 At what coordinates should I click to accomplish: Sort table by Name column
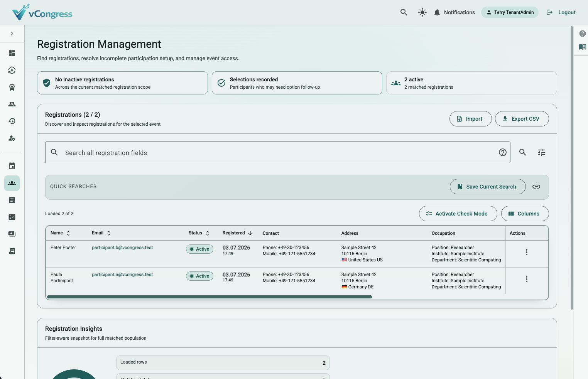[60, 233]
